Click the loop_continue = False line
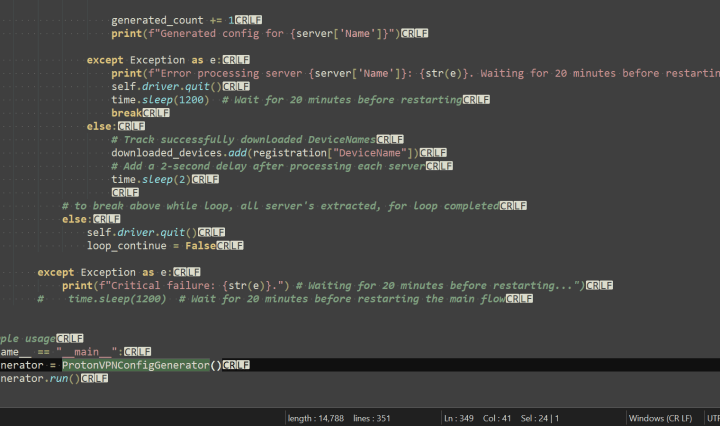Image resolution: width=720 pixels, height=426 pixels. coord(150,245)
